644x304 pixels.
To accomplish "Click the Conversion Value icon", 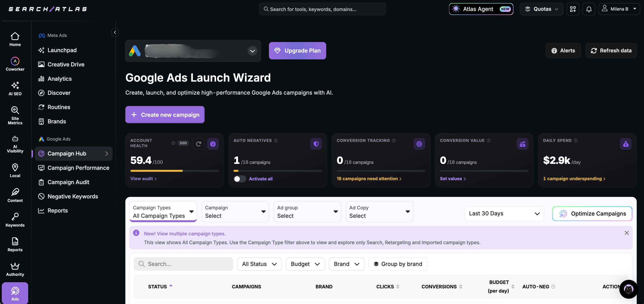I will pos(522,144).
